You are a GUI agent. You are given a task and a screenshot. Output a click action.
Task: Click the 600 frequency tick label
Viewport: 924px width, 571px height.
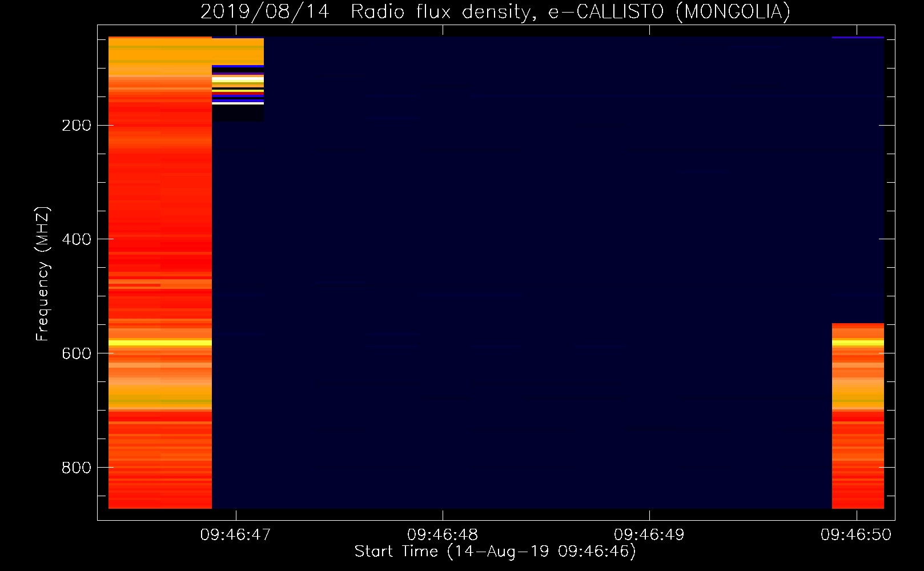77,354
